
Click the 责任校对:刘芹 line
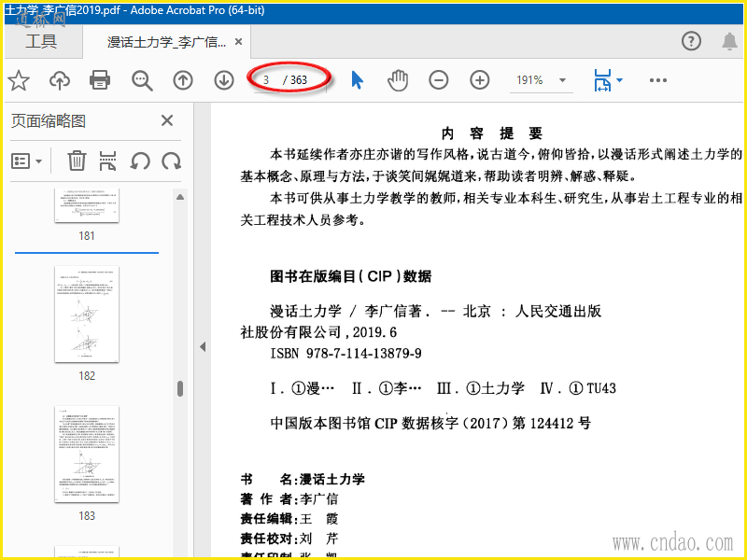coord(289,539)
